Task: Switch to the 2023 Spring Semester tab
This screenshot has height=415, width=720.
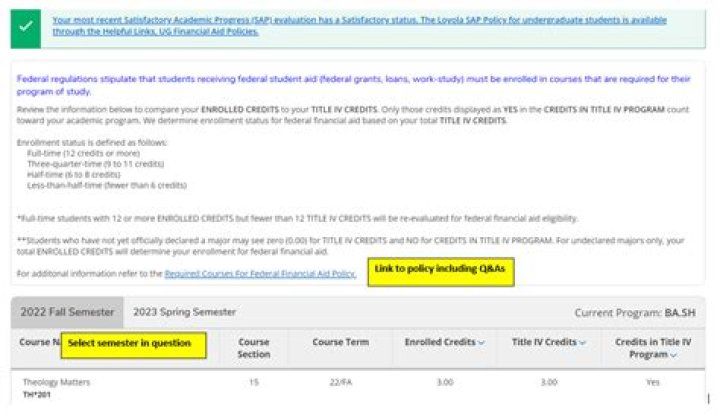Action: click(x=184, y=311)
